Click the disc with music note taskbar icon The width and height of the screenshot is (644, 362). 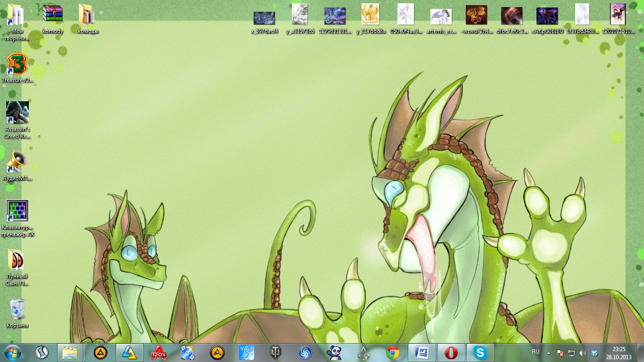point(188,353)
